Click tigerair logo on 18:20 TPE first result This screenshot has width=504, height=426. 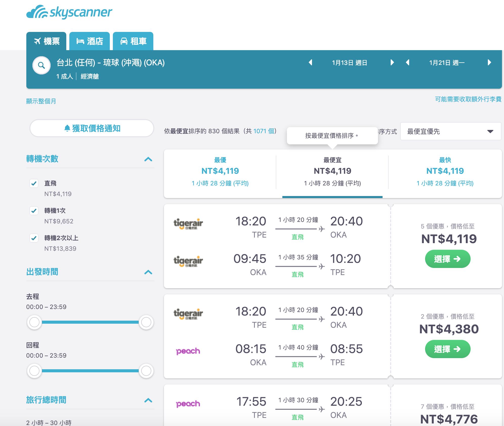tap(188, 224)
